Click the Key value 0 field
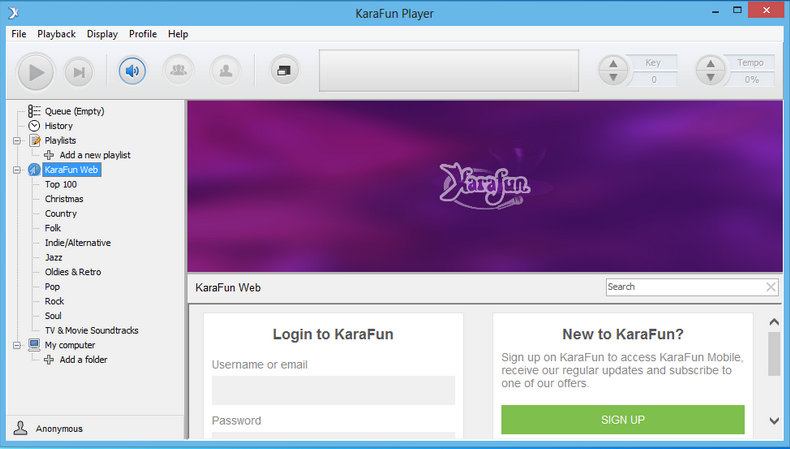This screenshot has height=449, width=790. pos(653,80)
